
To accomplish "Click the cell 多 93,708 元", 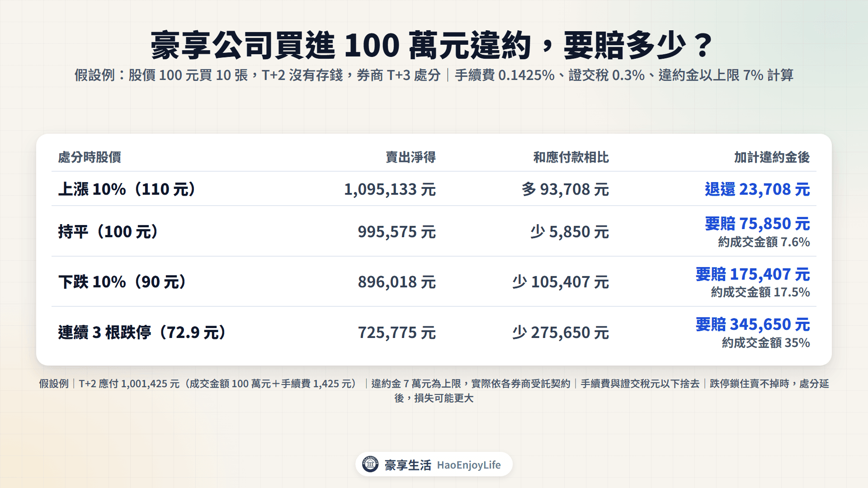I will point(565,189).
